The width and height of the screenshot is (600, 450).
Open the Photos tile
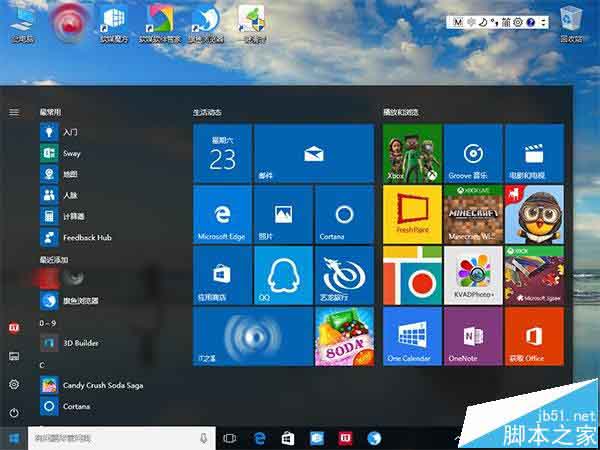point(284,214)
